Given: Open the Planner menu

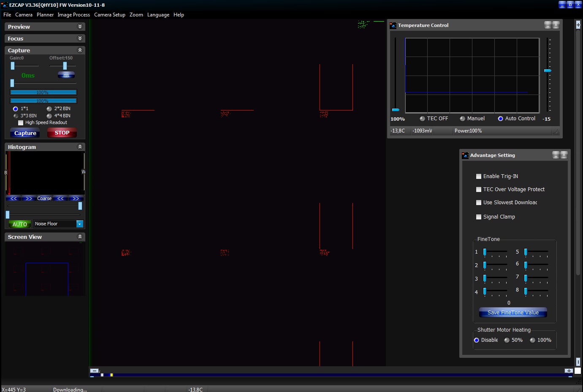Looking at the screenshot, I should pos(45,15).
